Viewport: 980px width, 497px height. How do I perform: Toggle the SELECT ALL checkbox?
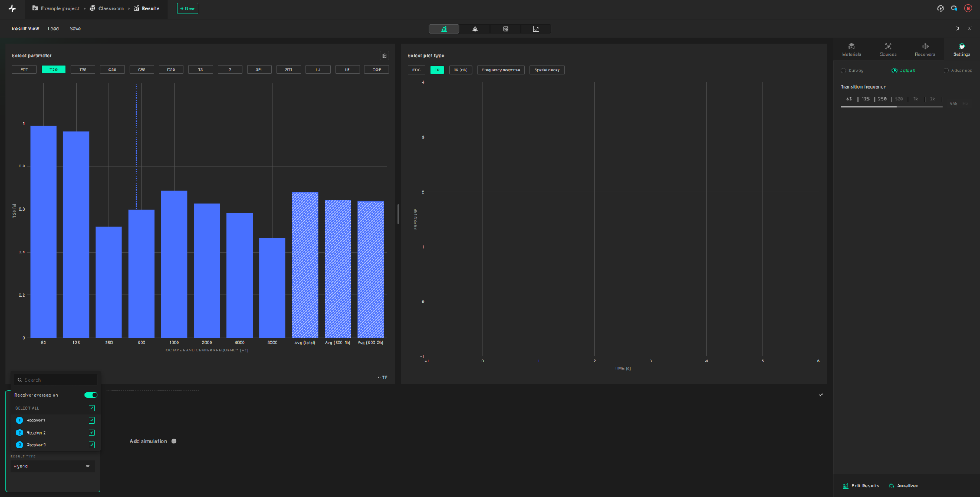click(x=91, y=408)
